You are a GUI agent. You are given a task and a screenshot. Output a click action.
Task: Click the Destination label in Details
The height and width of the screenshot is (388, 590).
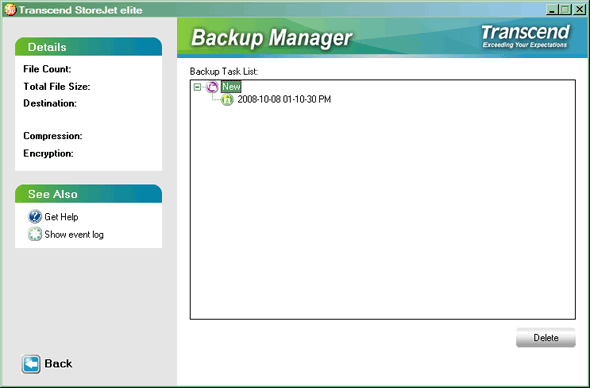pos(50,103)
